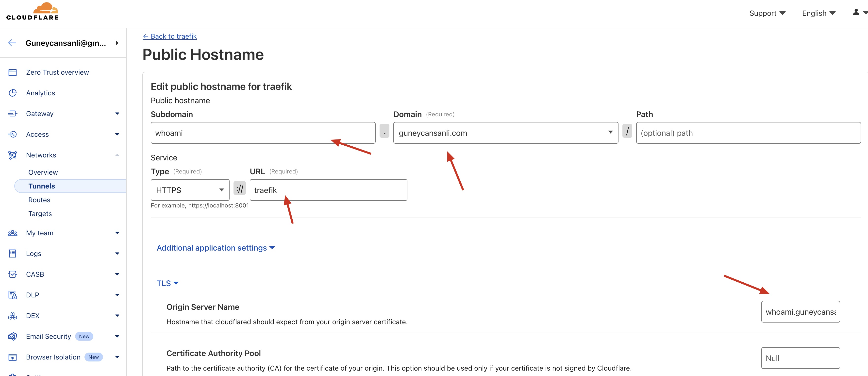Click the Certificate Authority Pool Null field

pos(801,358)
